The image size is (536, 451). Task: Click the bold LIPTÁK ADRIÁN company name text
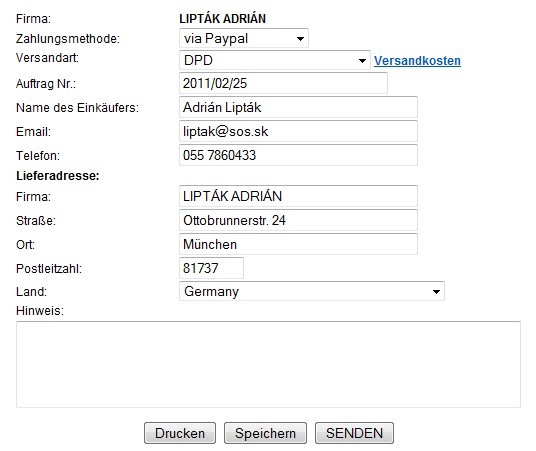pos(223,18)
